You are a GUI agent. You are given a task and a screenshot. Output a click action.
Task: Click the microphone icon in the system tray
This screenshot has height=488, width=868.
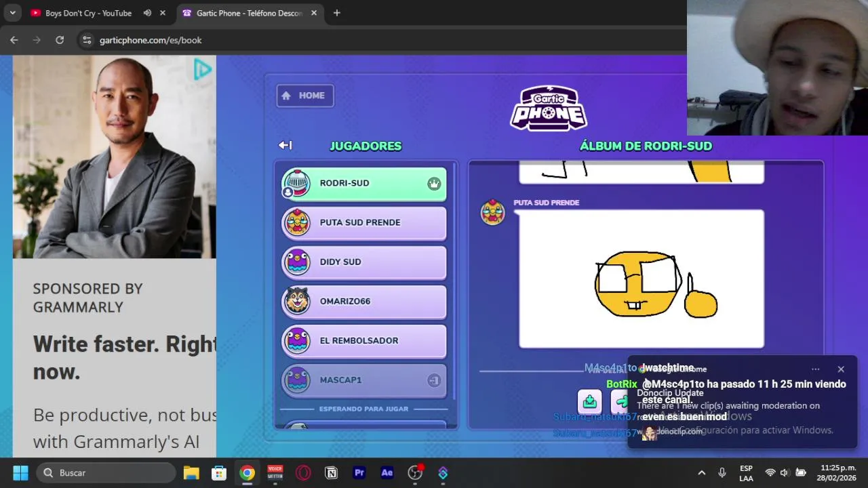(x=722, y=472)
